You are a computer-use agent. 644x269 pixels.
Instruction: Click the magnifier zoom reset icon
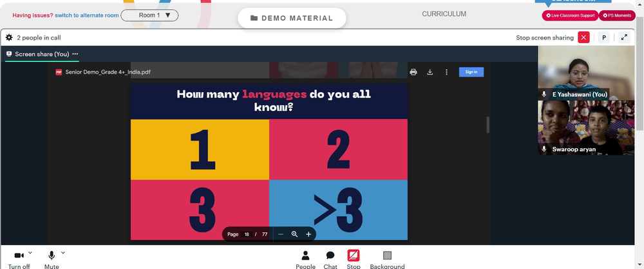tap(294, 234)
